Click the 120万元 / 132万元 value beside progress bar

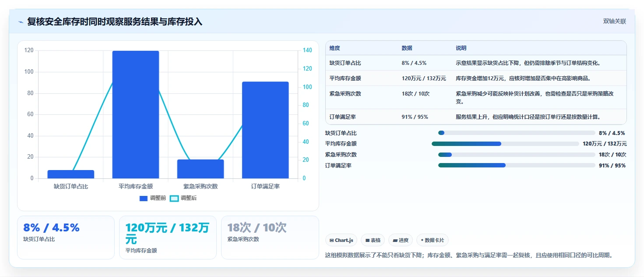605,144
